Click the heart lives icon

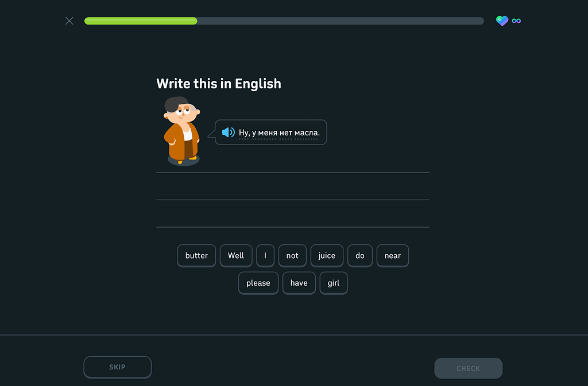tap(502, 21)
